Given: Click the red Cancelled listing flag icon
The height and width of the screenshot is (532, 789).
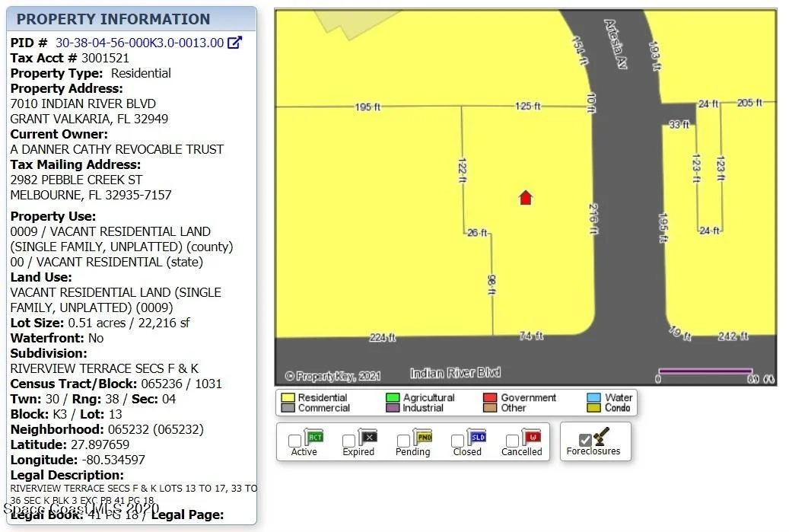Looking at the screenshot, I should [531, 437].
